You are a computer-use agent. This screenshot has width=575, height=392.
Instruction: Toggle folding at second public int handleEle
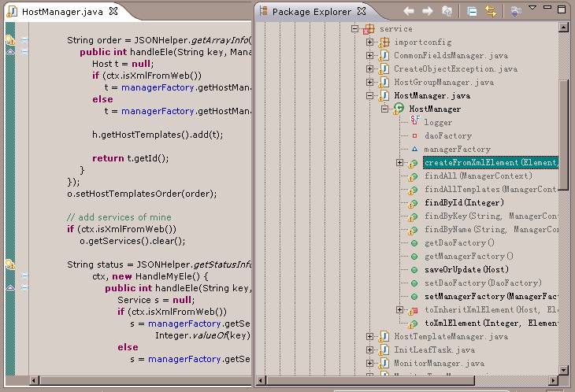click(x=24, y=287)
